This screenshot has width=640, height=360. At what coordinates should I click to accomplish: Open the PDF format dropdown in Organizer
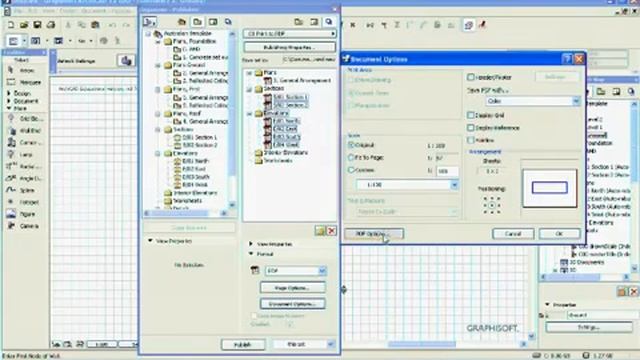click(296, 271)
